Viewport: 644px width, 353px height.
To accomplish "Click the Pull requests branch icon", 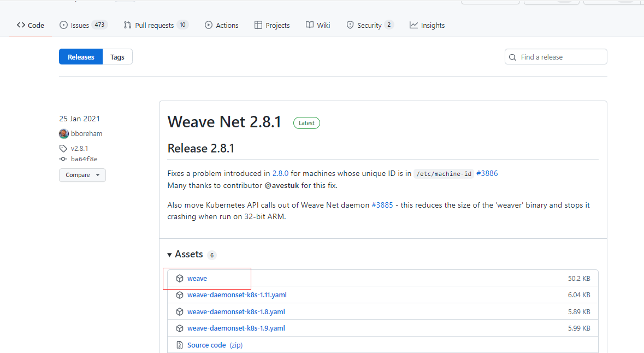I will [x=127, y=25].
